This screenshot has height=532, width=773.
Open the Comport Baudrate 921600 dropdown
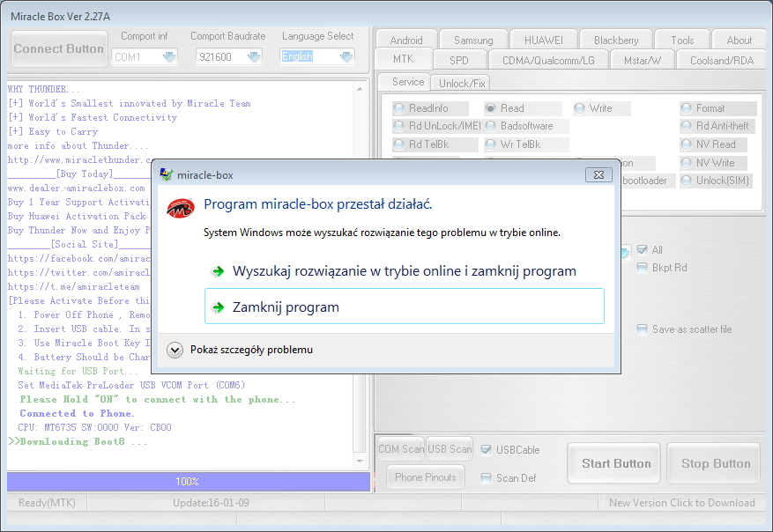click(254, 56)
